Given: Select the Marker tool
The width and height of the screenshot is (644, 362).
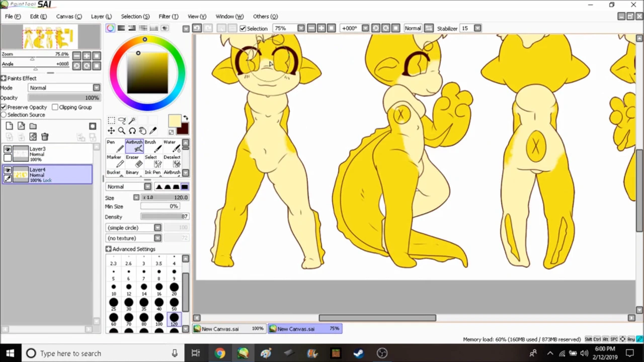Looking at the screenshot, I should (x=114, y=161).
